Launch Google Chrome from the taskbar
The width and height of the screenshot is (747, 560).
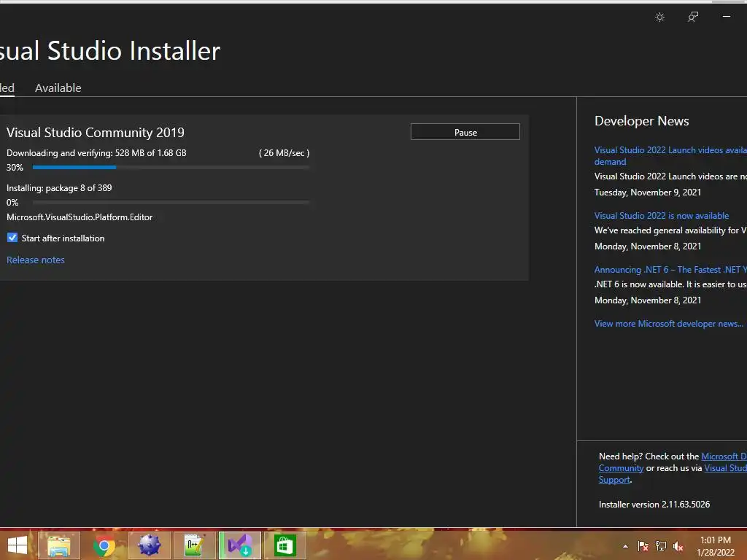104,545
